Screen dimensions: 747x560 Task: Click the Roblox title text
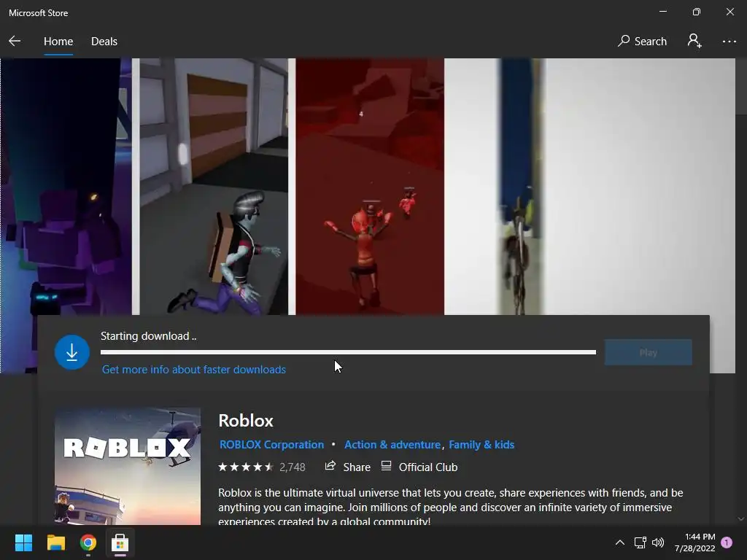pyautogui.click(x=246, y=421)
